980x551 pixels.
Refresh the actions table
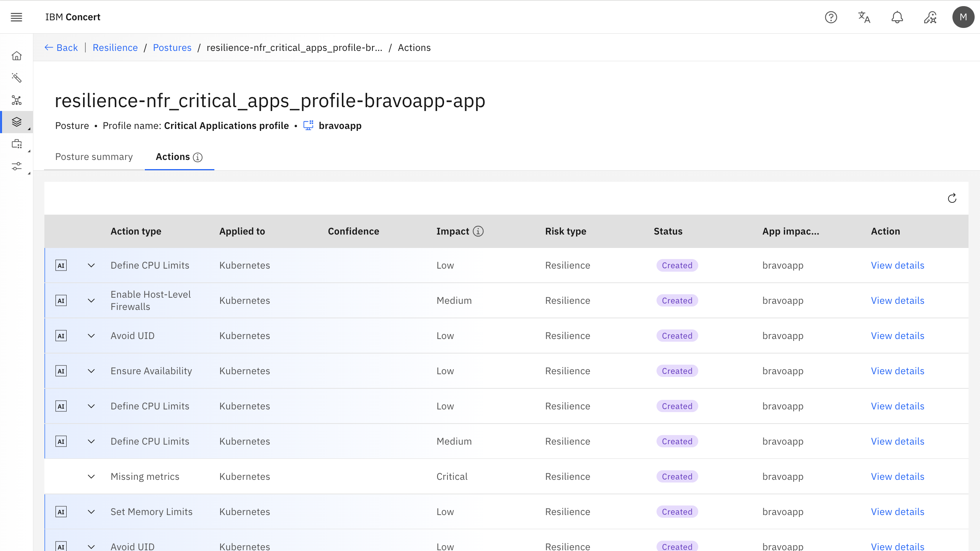pyautogui.click(x=952, y=198)
